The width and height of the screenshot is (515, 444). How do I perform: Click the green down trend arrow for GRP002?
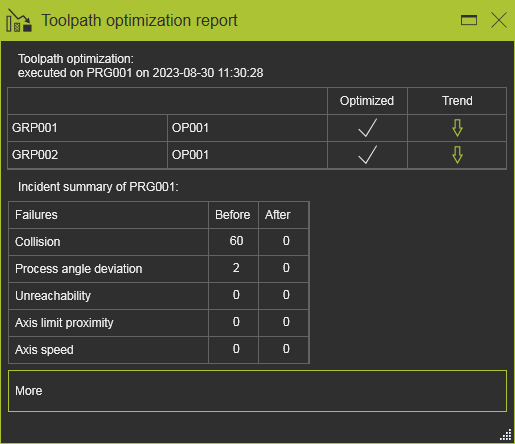pyautogui.click(x=457, y=155)
